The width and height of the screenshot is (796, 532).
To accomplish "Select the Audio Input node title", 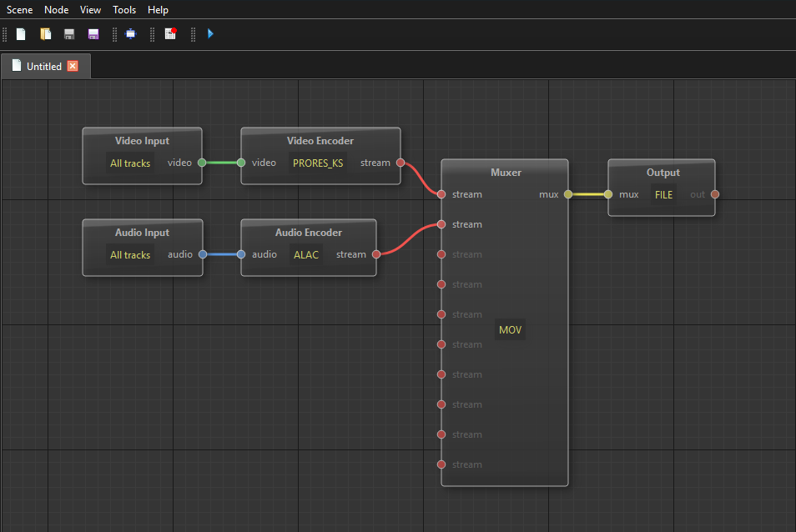I will (142, 233).
